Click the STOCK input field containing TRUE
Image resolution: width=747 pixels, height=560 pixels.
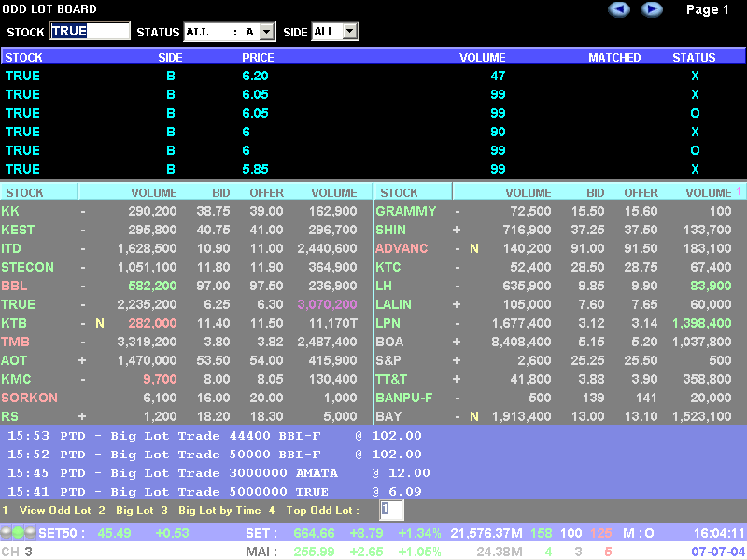click(x=90, y=32)
